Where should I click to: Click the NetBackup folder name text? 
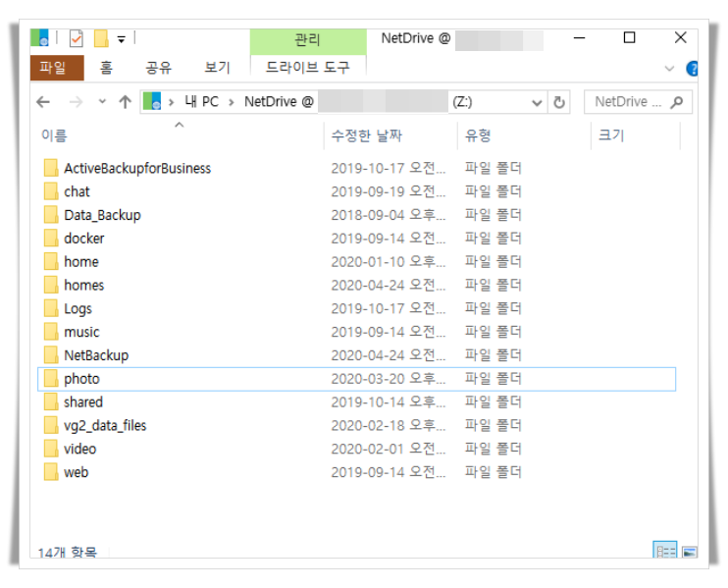[96, 355]
